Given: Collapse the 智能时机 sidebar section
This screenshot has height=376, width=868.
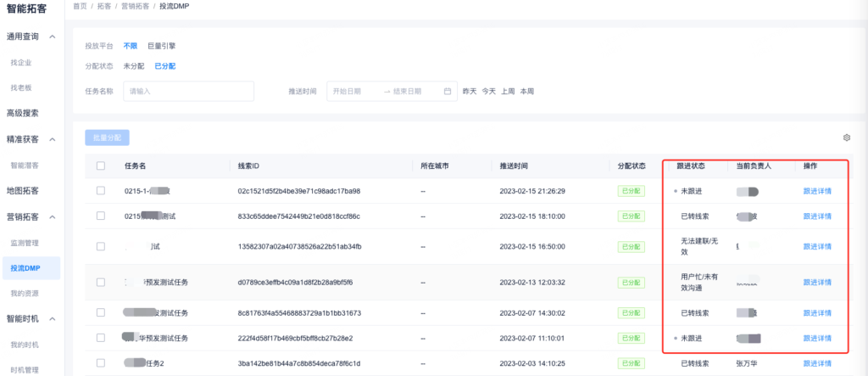Looking at the screenshot, I should pyautogui.click(x=53, y=319).
